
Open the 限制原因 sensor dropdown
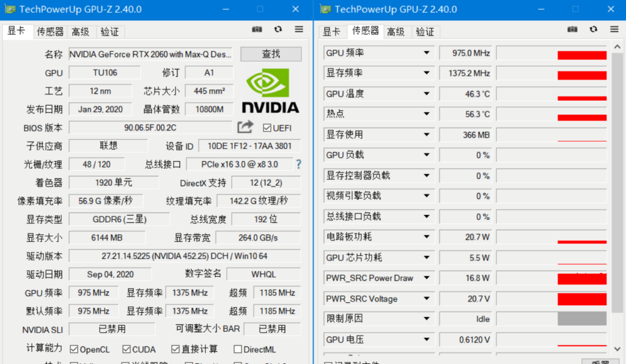coord(426,319)
